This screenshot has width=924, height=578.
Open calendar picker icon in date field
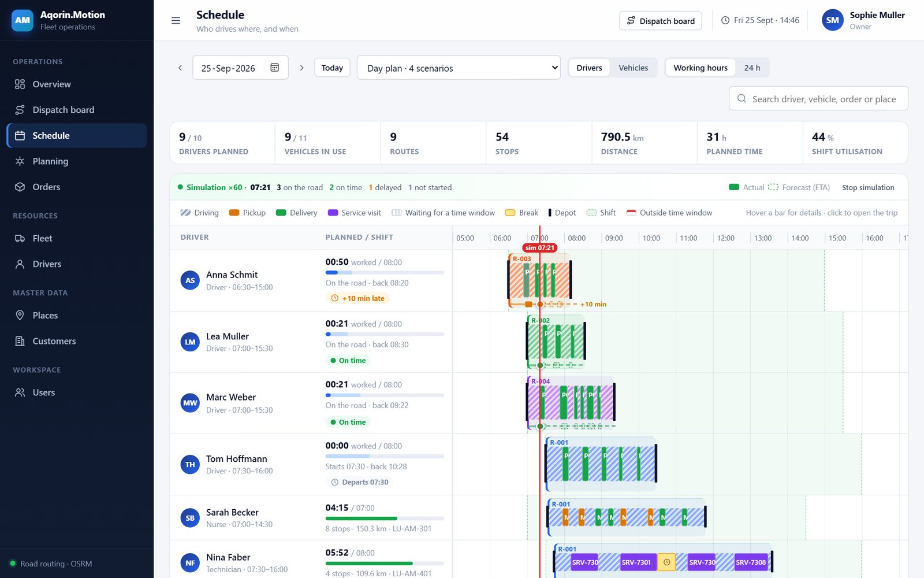pyautogui.click(x=275, y=68)
